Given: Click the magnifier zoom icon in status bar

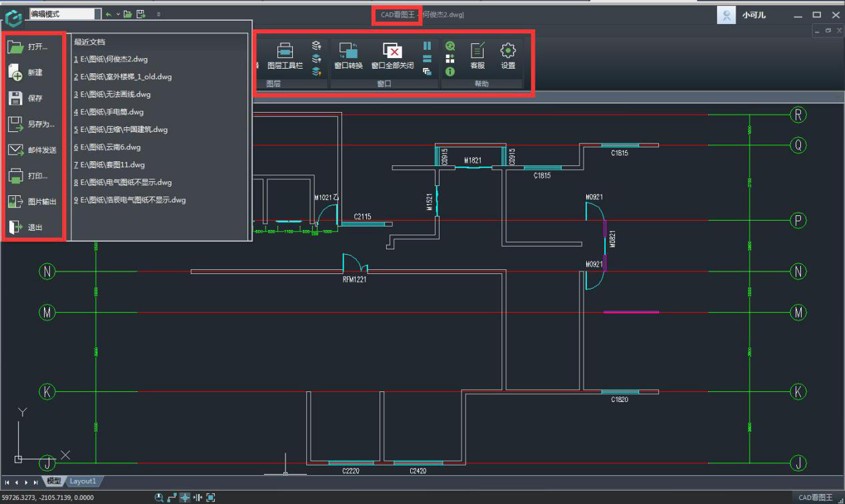Looking at the screenshot, I should (x=159, y=497).
